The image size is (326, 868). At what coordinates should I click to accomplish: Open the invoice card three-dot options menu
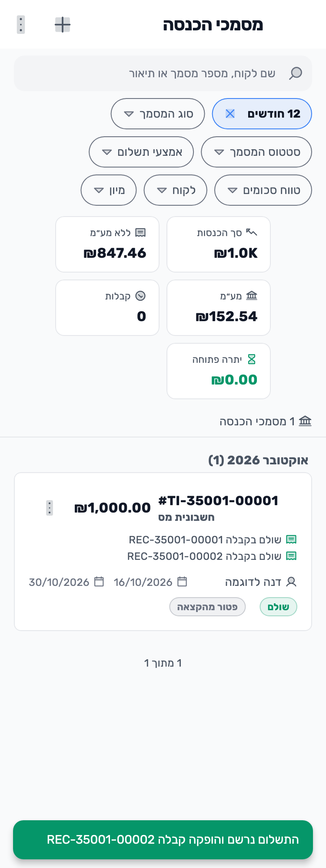click(50, 508)
